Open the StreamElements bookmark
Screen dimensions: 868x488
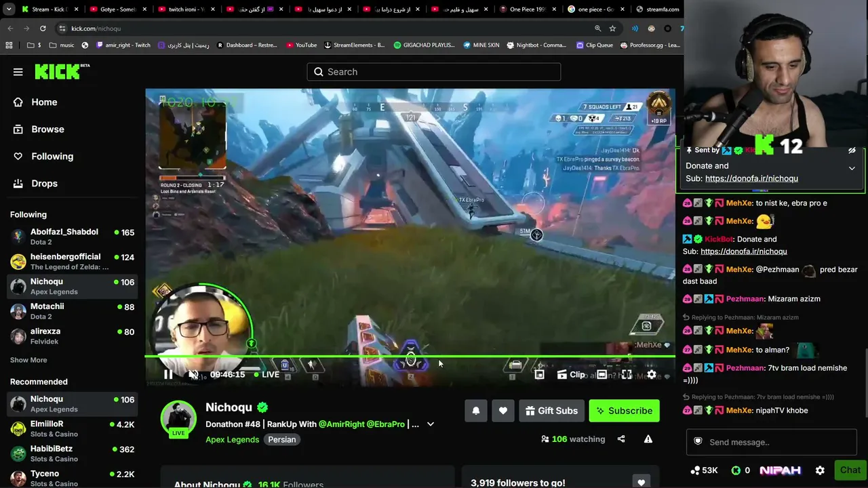pyautogui.click(x=354, y=45)
